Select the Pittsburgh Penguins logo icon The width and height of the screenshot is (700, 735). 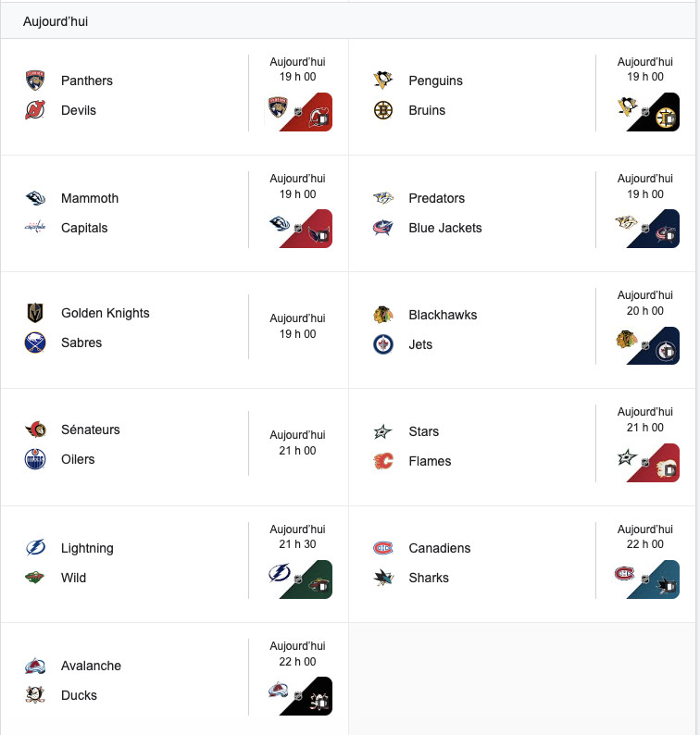pyautogui.click(x=383, y=81)
